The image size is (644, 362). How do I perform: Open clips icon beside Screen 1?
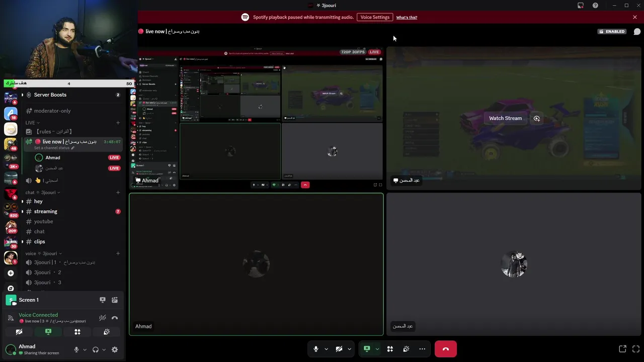click(x=115, y=300)
